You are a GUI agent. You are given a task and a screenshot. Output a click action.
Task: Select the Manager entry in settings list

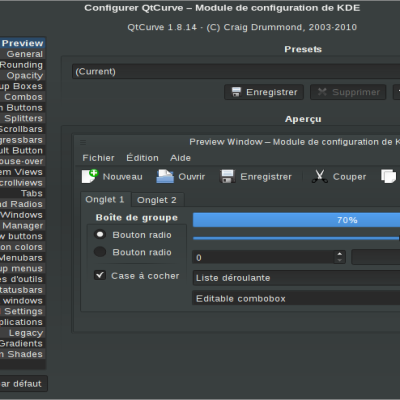[22, 226]
